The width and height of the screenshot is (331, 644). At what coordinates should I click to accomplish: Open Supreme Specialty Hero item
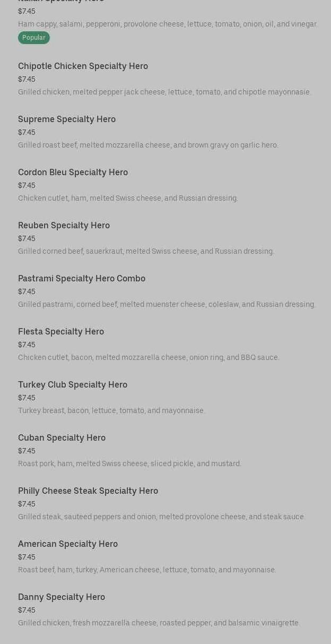[67, 119]
